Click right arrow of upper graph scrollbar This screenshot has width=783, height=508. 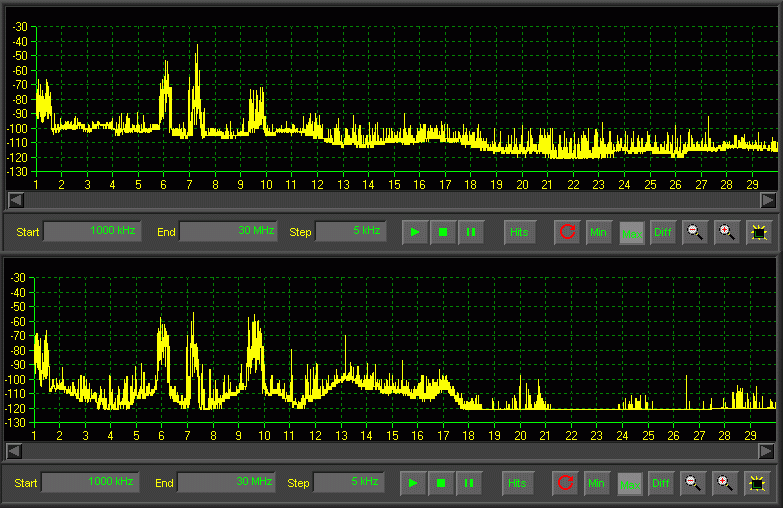click(x=768, y=200)
